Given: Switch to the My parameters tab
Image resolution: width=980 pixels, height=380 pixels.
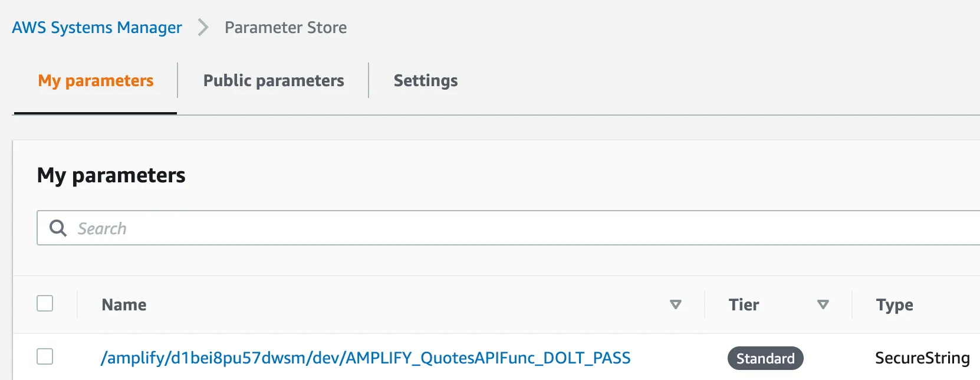Looking at the screenshot, I should pos(96,81).
